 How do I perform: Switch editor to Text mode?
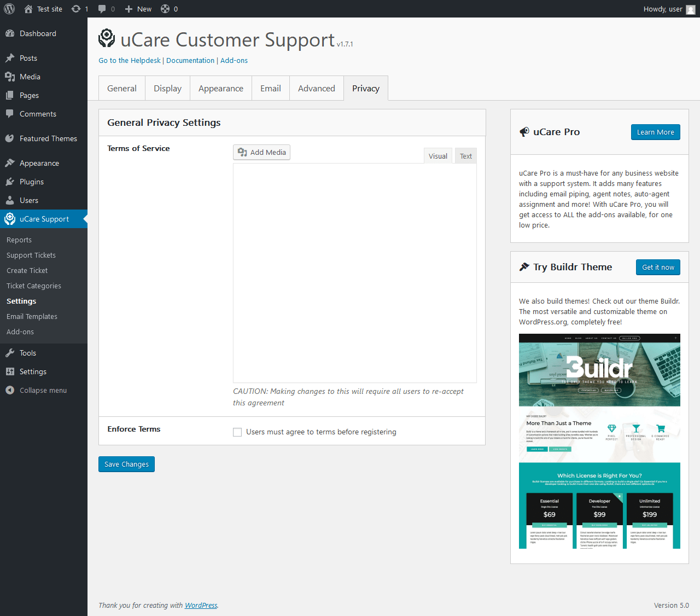point(466,156)
